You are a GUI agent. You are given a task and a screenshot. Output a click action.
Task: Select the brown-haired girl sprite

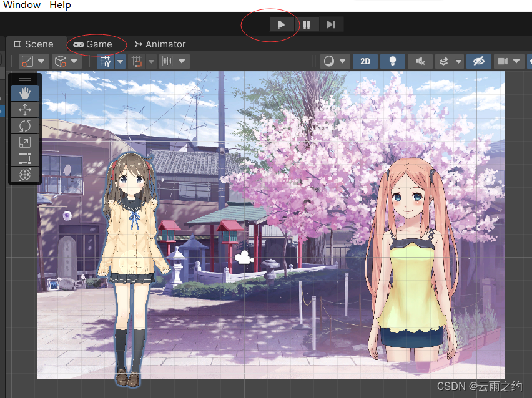[x=133, y=269]
